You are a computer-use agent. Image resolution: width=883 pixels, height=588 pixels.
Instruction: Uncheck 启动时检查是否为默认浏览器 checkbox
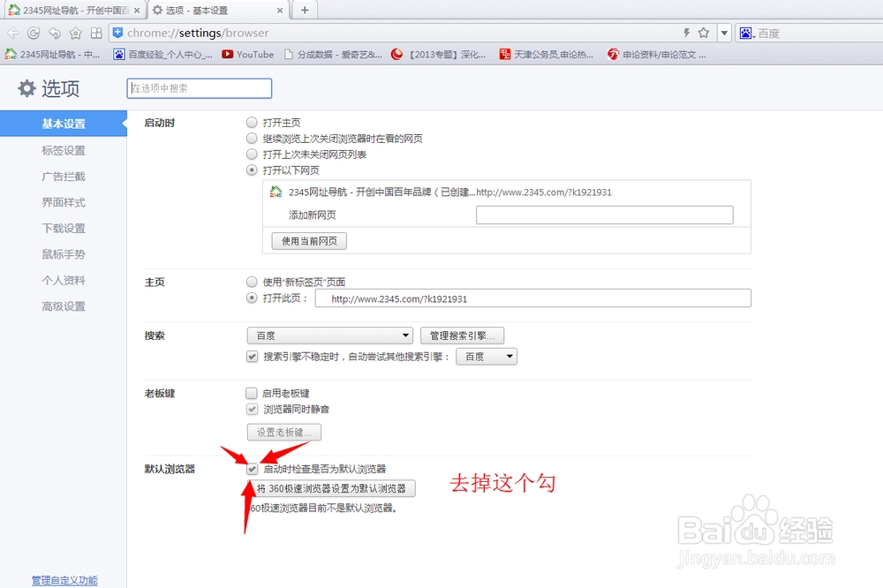253,469
